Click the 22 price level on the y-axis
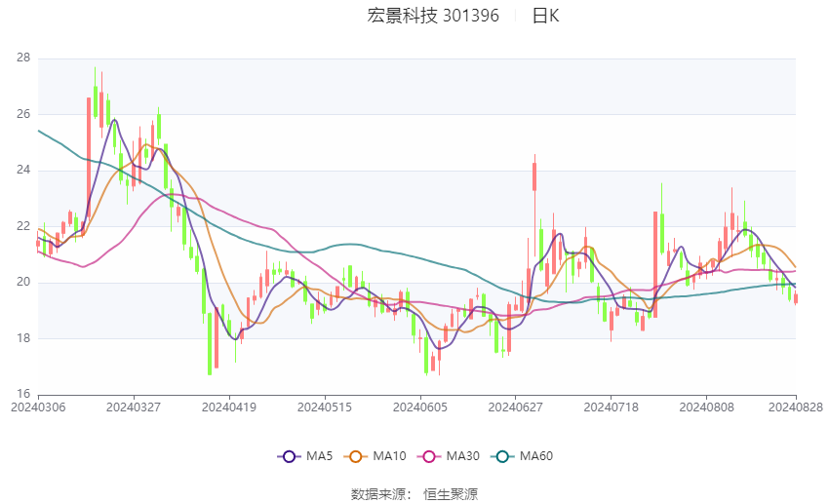Screen dimensions: 829x504 click(x=23, y=226)
